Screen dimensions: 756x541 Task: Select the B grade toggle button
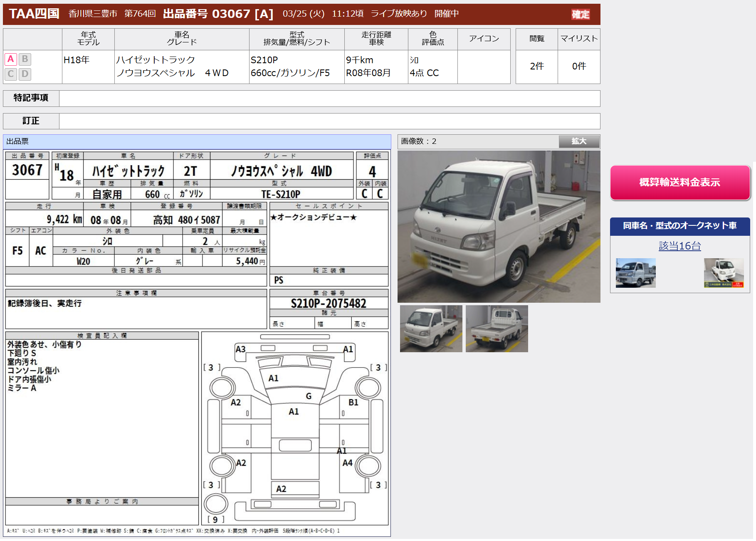[x=25, y=59]
